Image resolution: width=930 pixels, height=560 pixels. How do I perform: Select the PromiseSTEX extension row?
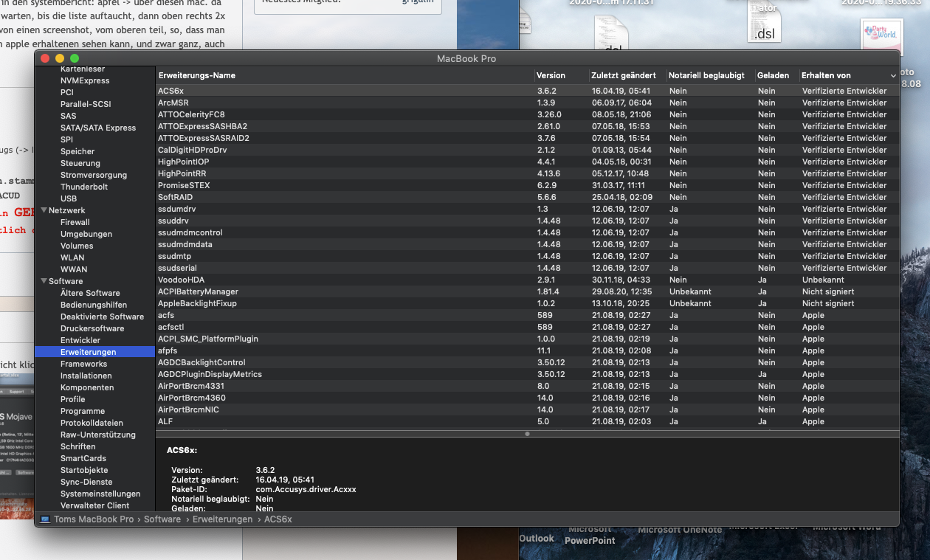coord(528,185)
